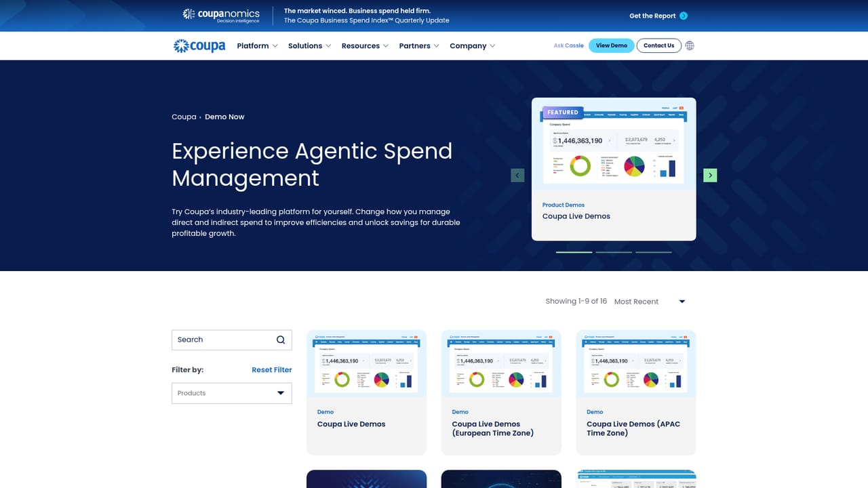The image size is (868, 488).
Task: Click the arrow icon beside Get the Report
Action: tap(684, 16)
